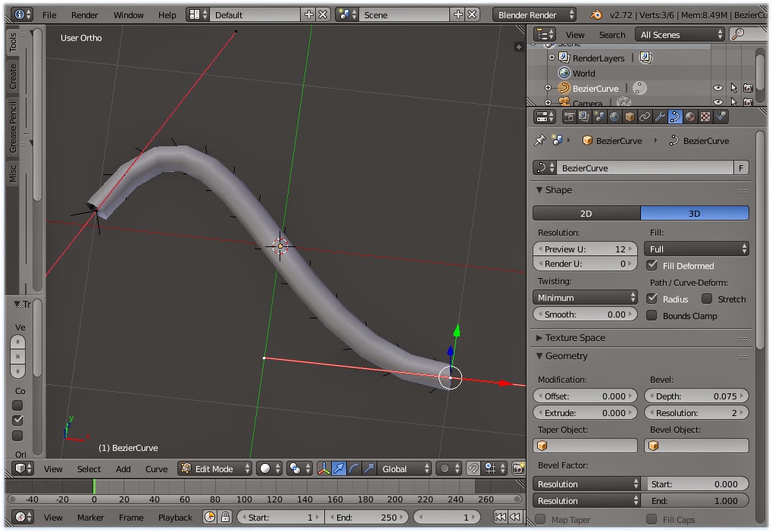Open the Render properties tab (camera icon)

pyautogui.click(x=570, y=116)
